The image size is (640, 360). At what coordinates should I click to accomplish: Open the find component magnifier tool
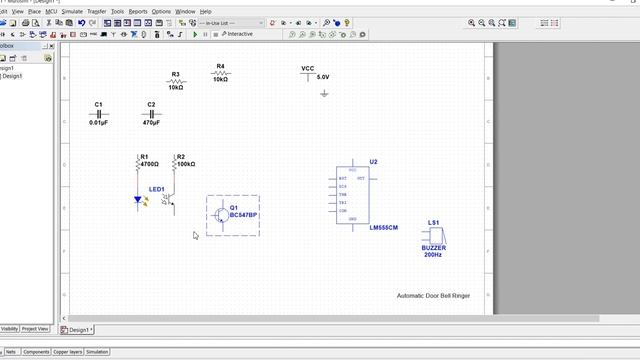coord(326,23)
